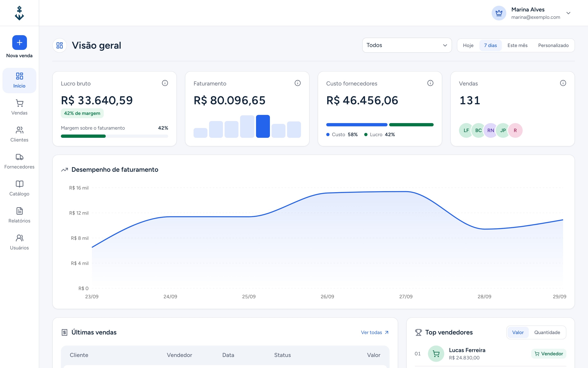Click the Lucro 42% legend entry
This screenshot has height=368, width=588.
pyautogui.click(x=380, y=135)
